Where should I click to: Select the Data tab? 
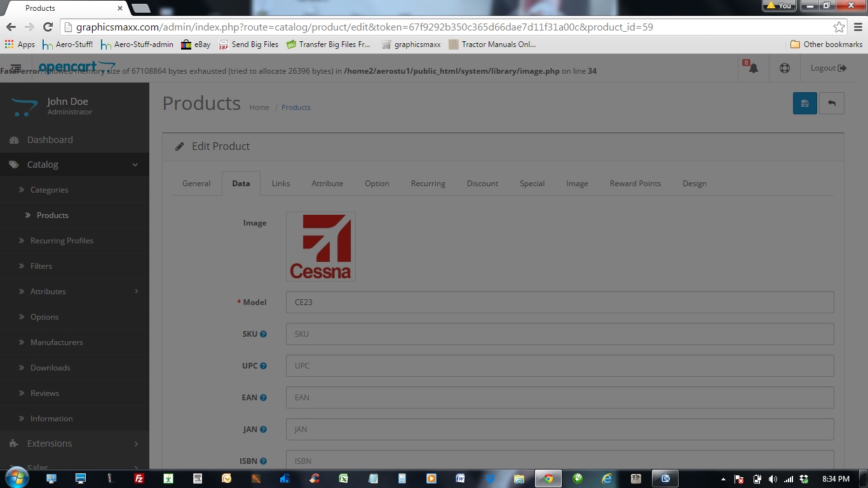point(241,183)
